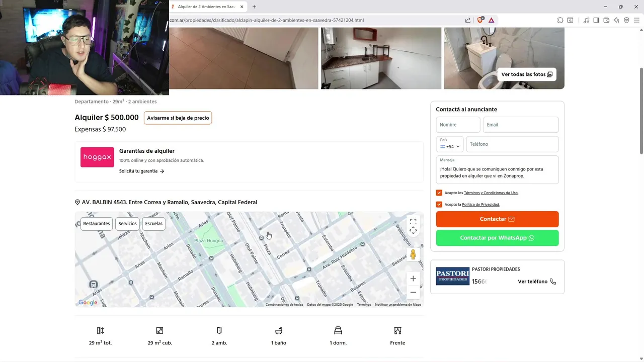Screen dimensions: 644x362
Task: Select Servicios map filter
Action: 127,224
